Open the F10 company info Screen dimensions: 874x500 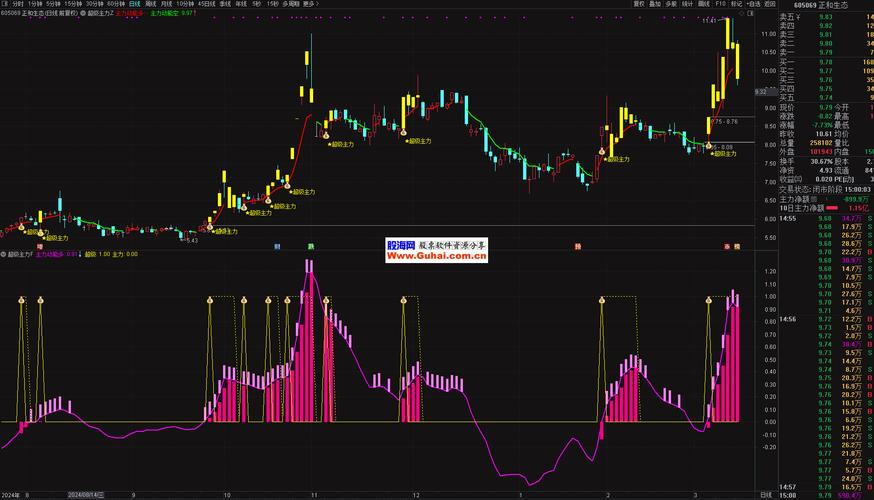click(721, 4)
